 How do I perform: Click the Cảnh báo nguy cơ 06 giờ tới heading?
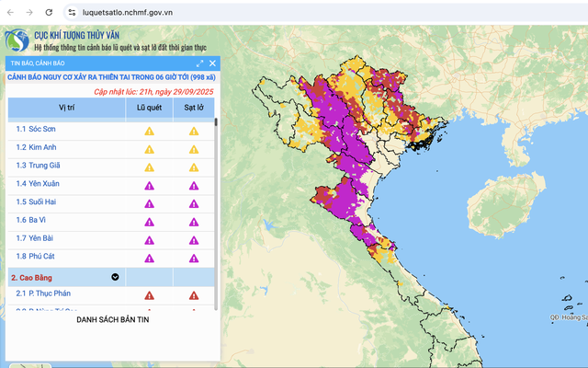coord(111,77)
